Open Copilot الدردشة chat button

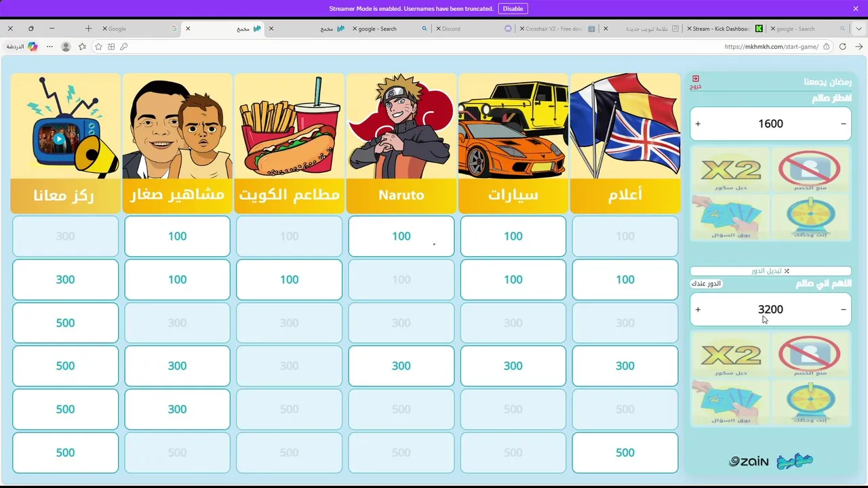point(22,47)
